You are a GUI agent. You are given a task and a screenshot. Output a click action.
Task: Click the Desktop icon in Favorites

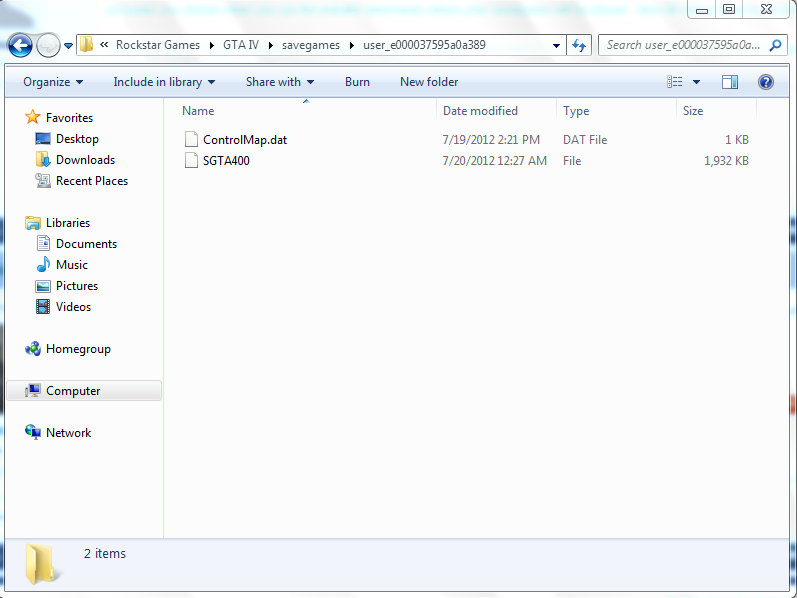pos(43,138)
